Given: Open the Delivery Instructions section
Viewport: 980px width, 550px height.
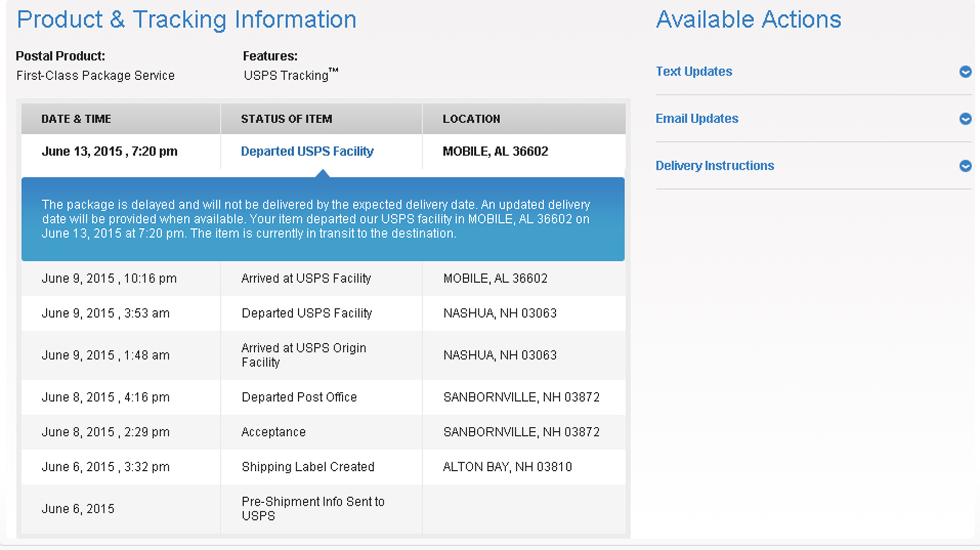Looking at the screenshot, I should point(715,165).
